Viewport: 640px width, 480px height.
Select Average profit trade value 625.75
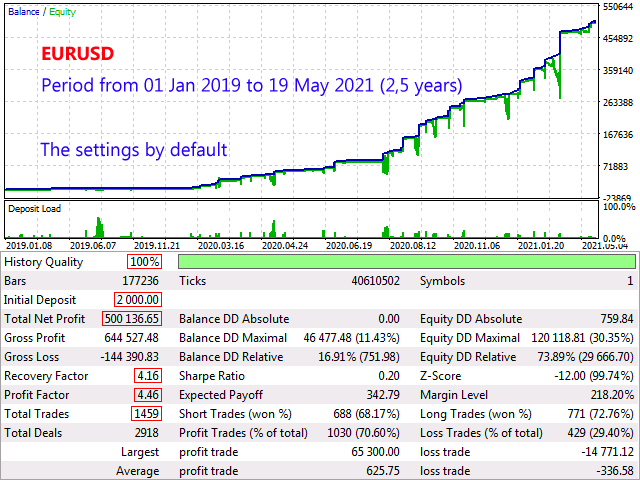pos(383,471)
